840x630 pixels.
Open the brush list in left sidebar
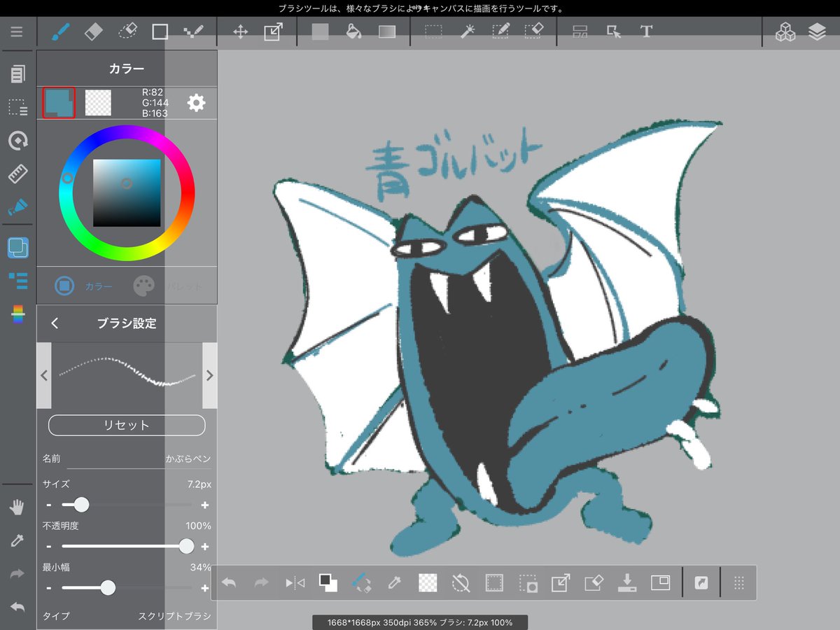17,281
